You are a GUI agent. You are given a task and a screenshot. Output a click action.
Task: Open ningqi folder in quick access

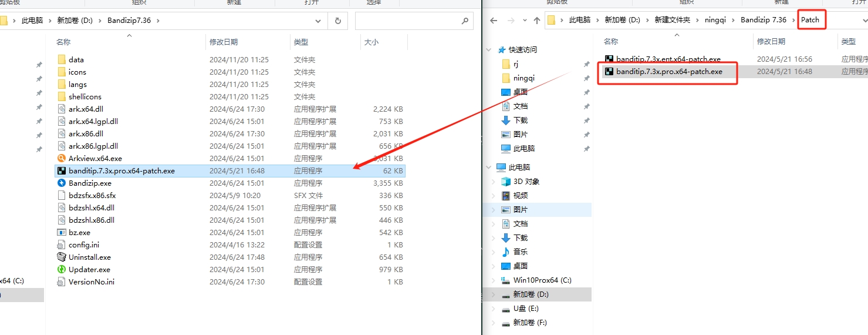point(524,78)
